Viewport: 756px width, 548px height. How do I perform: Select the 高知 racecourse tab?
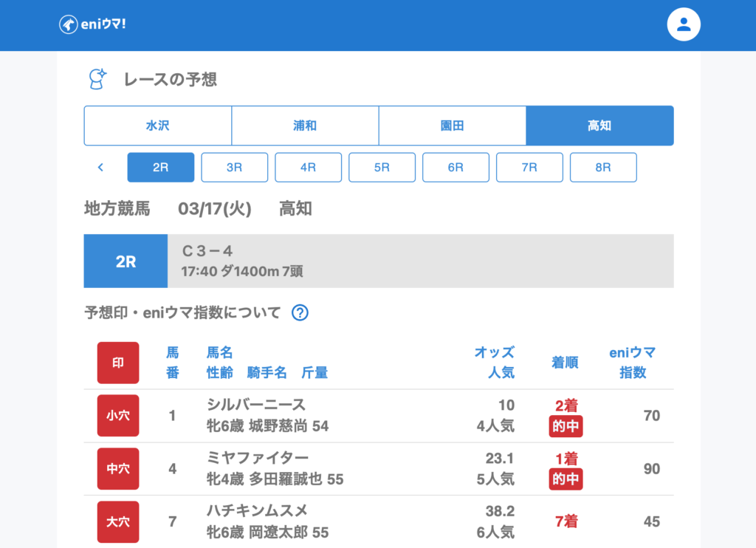[x=599, y=126]
